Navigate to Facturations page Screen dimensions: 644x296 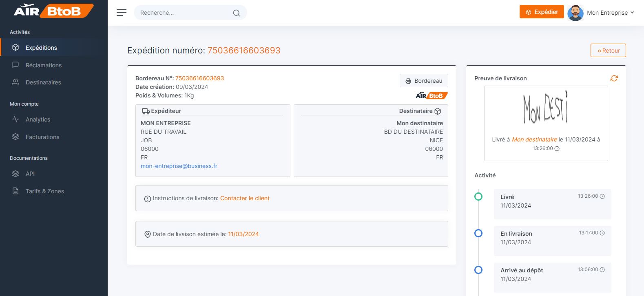coord(42,137)
